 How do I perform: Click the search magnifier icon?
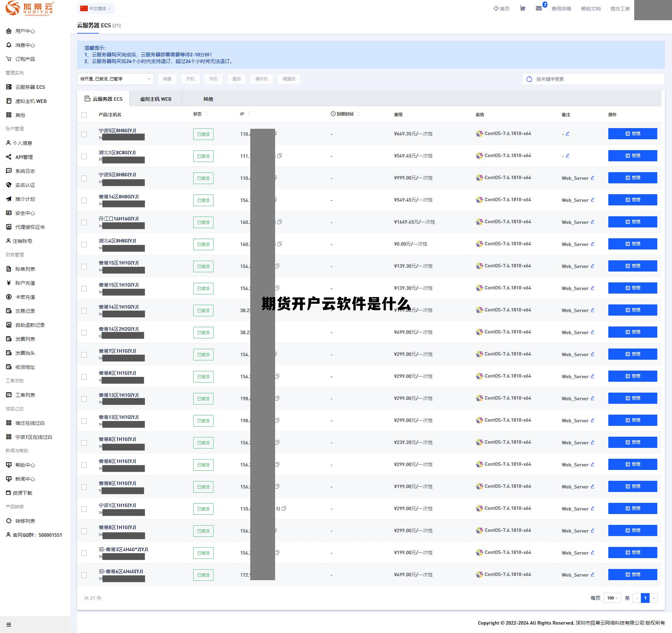[529, 79]
